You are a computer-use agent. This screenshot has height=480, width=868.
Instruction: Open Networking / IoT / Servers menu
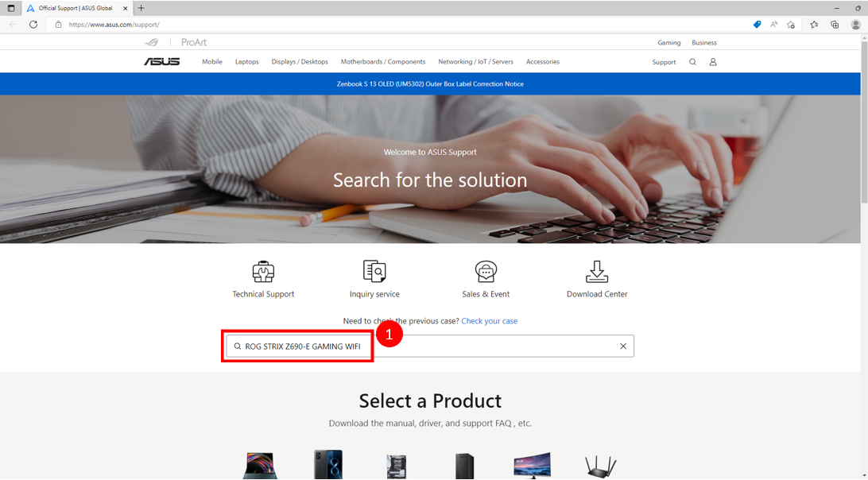click(x=475, y=61)
